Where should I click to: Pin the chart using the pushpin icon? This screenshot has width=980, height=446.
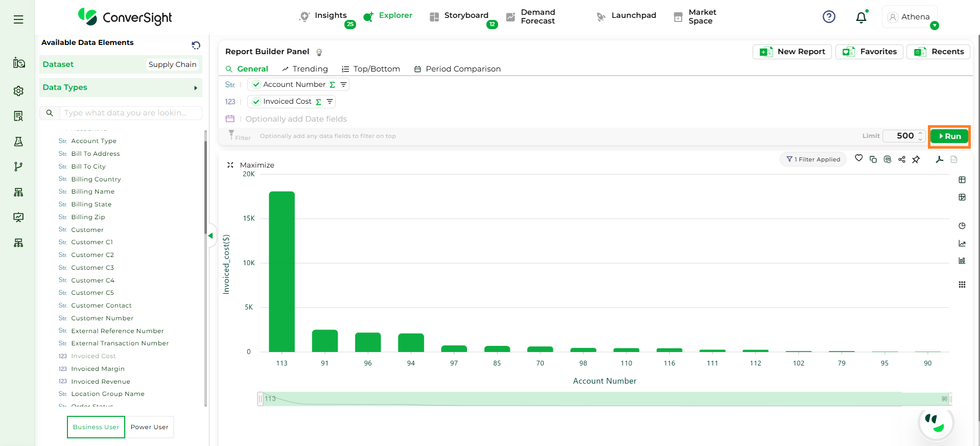tap(916, 159)
